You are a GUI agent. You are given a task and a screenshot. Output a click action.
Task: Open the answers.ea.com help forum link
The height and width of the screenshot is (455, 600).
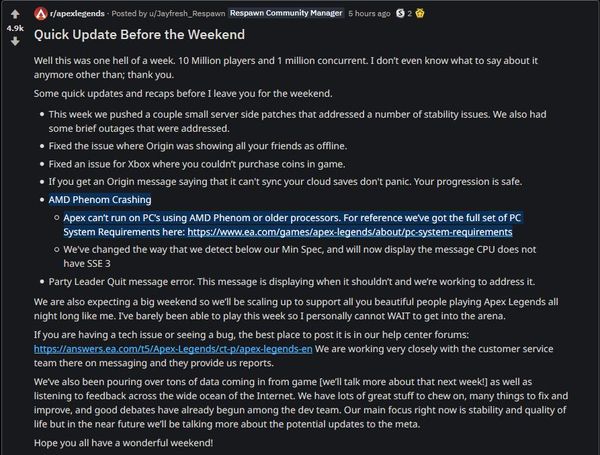tap(173, 349)
